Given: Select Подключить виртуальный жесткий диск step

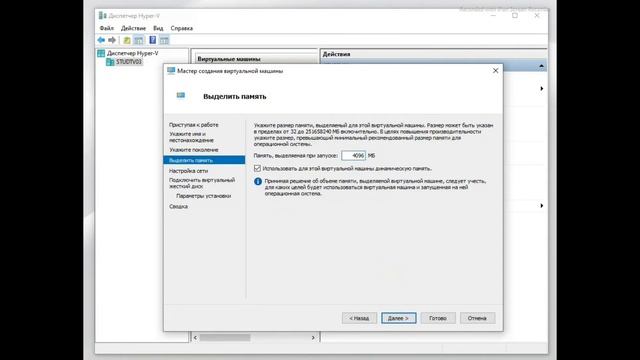Looking at the screenshot, I should 202,183.
